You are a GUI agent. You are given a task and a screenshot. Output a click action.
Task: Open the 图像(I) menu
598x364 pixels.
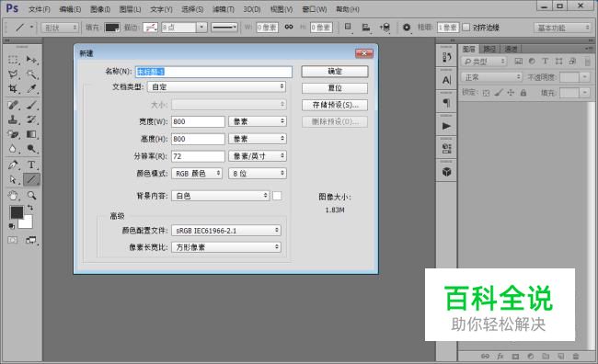(100, 9)
